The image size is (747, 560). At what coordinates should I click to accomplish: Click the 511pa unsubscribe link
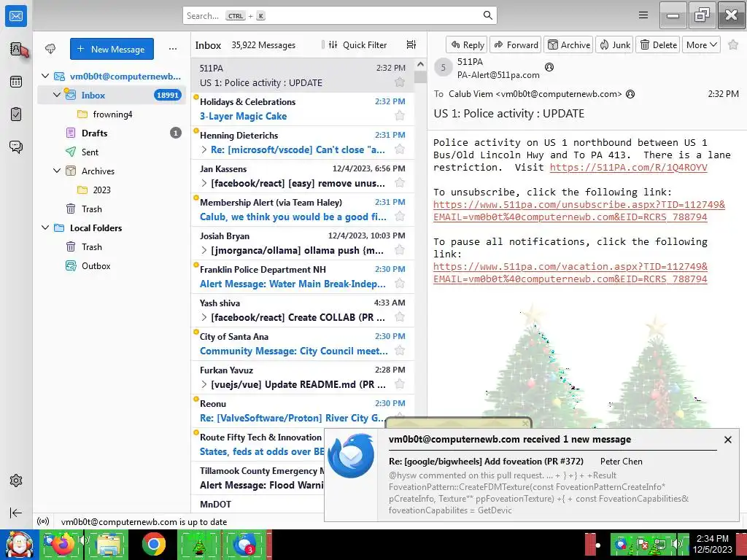point(578,211)
